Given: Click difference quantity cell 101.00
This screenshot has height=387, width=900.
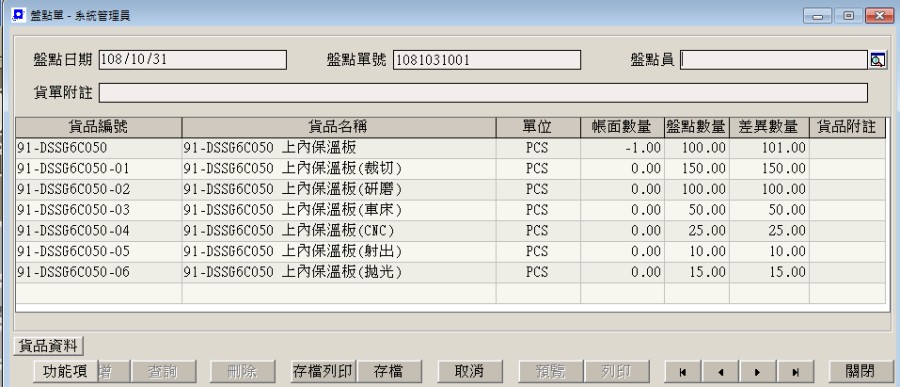Looking at the screenshot, I should pos(769,148).
